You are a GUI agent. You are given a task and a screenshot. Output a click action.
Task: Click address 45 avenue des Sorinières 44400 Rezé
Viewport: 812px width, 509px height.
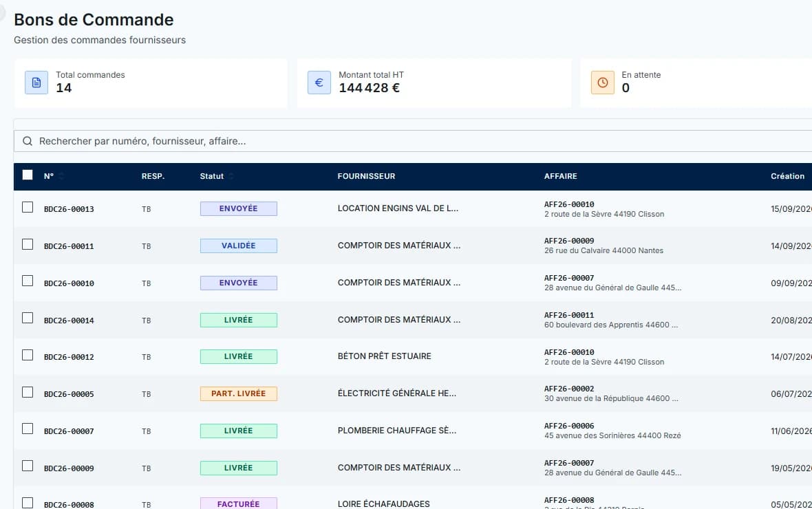[612, 435]
